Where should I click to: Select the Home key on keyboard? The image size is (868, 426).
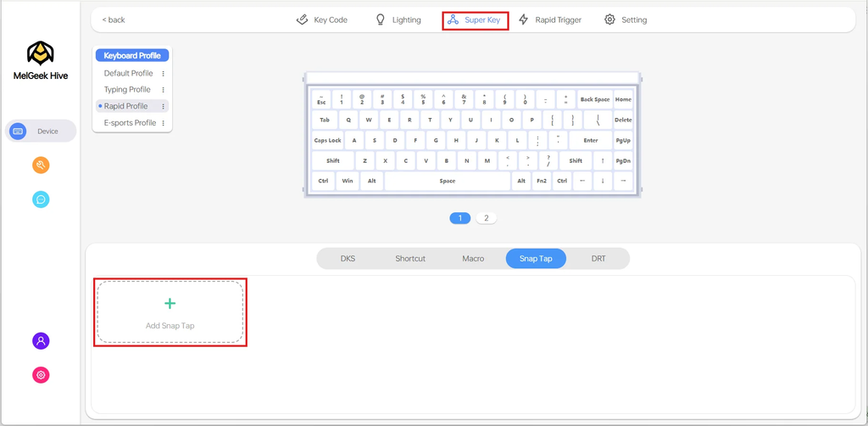(623, 99)
